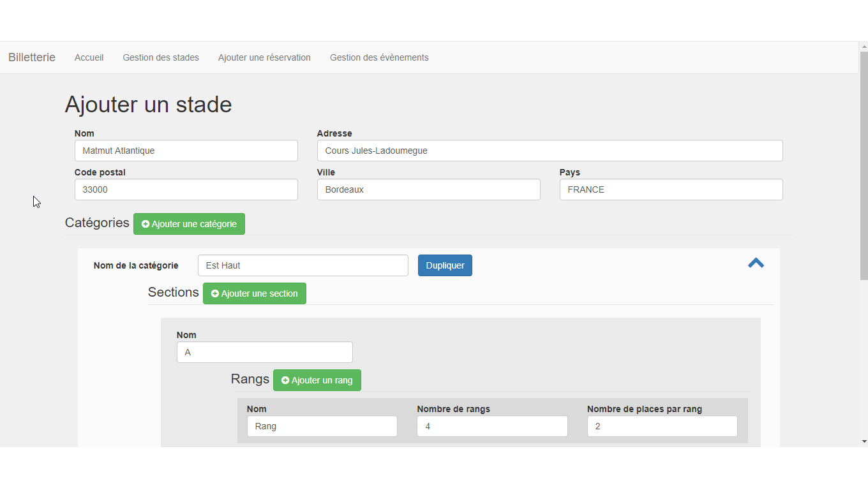The width and height of the screenshot is (868, 488).
Task: Focus the Nombre de places par rang field
Action: [x=662, y=426]
